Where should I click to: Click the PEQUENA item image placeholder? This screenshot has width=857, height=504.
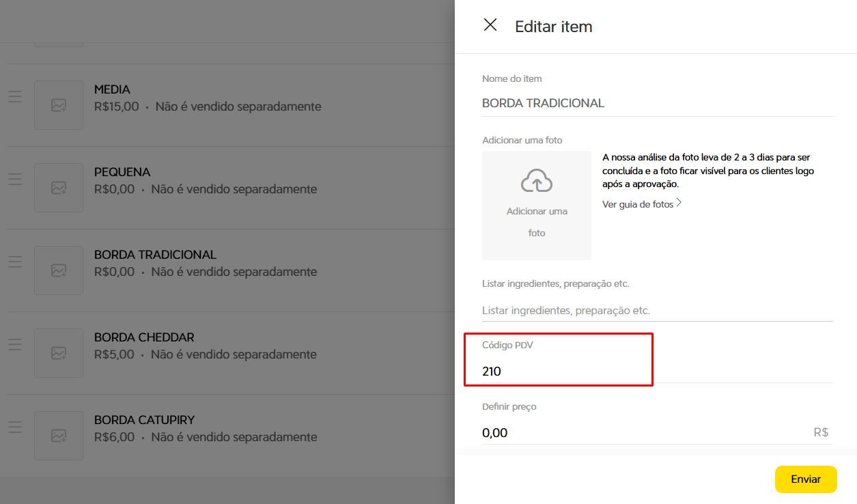coord(59,188)
